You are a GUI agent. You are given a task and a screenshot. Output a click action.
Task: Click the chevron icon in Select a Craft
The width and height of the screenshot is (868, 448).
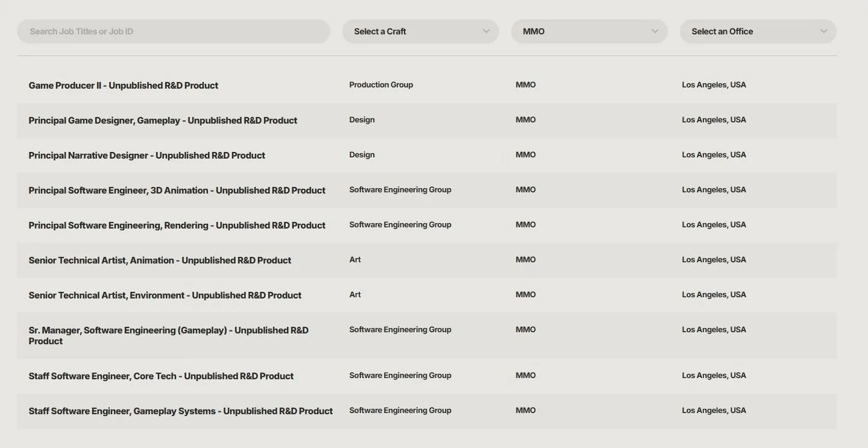[x=486, y=31]
